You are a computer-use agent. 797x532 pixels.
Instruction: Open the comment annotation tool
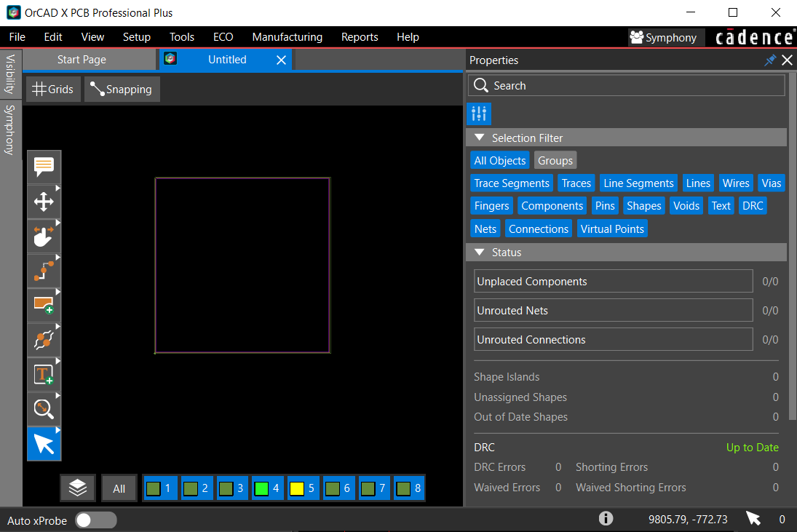click(44, 167)
